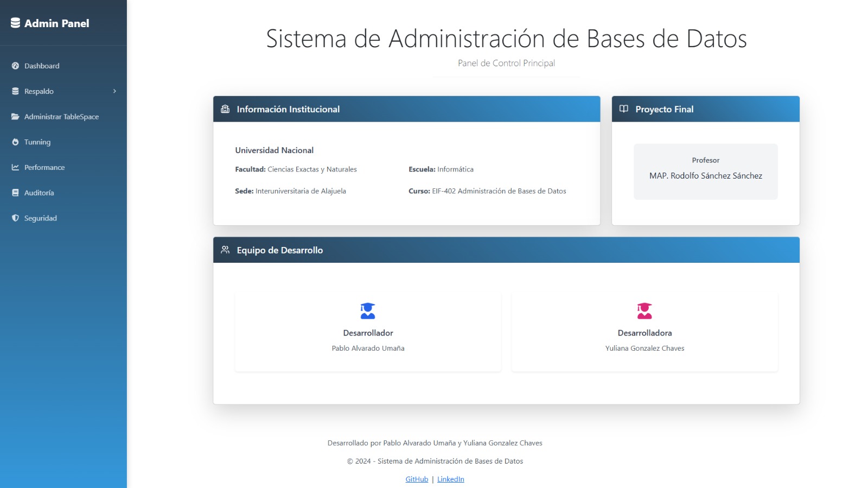Click the Equipo de Desarrollo header title

point(280,250)
